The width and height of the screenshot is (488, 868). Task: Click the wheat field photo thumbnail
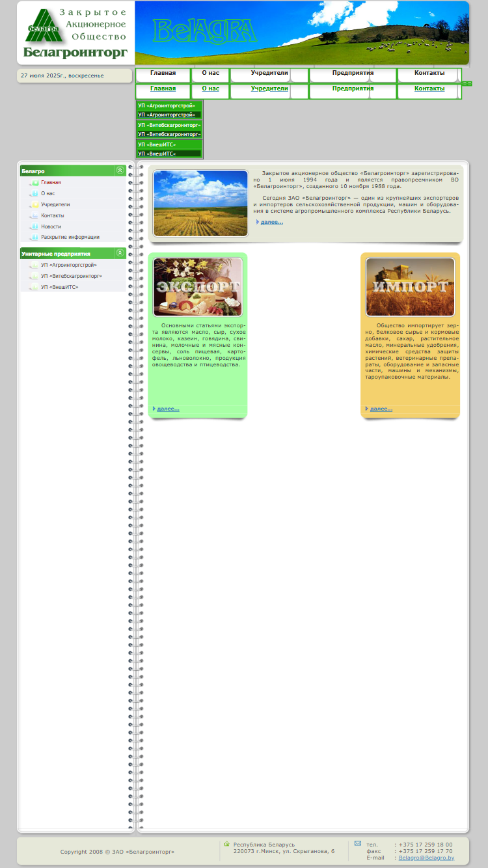(200, 204)
